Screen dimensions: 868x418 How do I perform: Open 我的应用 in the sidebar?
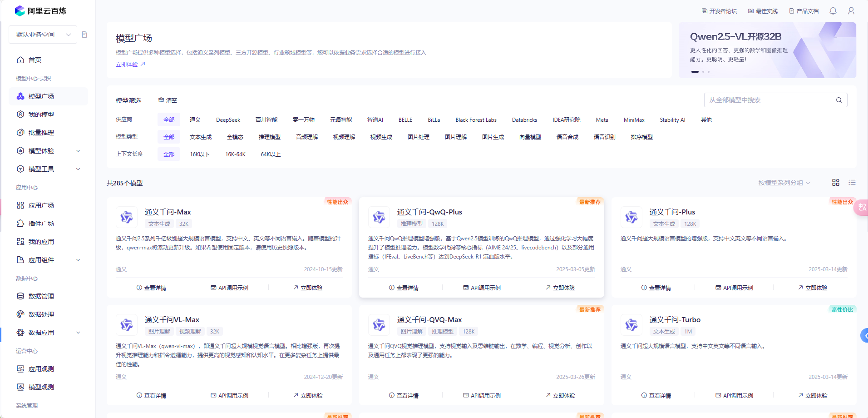[x=48, y=242]
